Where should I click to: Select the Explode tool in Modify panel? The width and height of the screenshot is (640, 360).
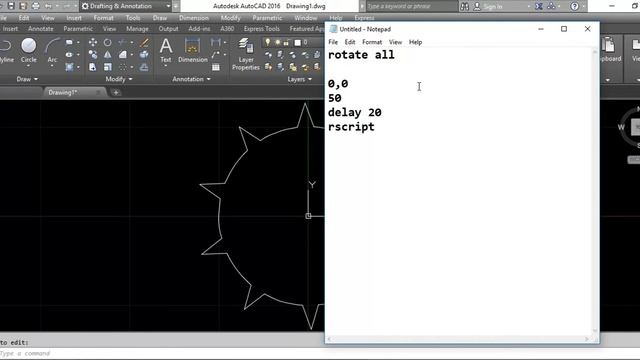pos(144,55)
